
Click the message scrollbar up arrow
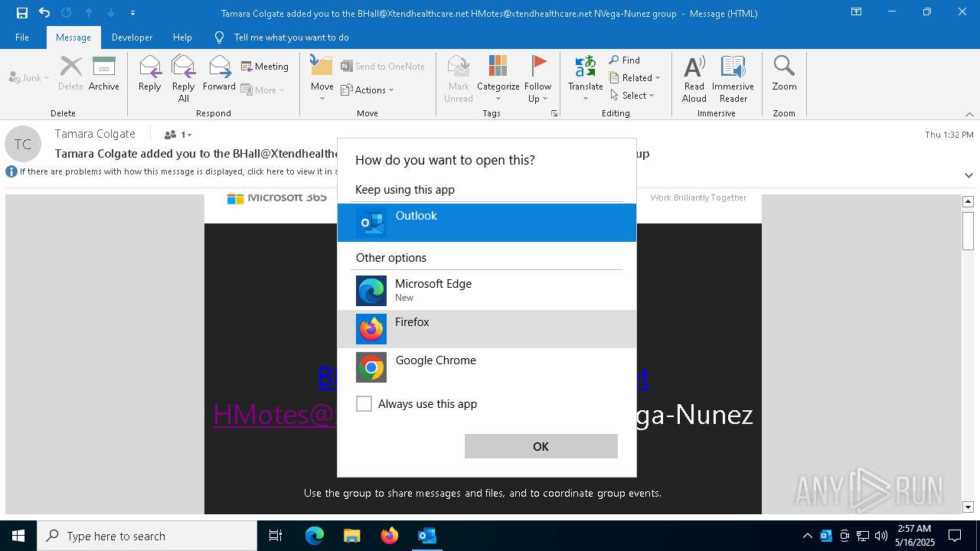tap(968, 201)
